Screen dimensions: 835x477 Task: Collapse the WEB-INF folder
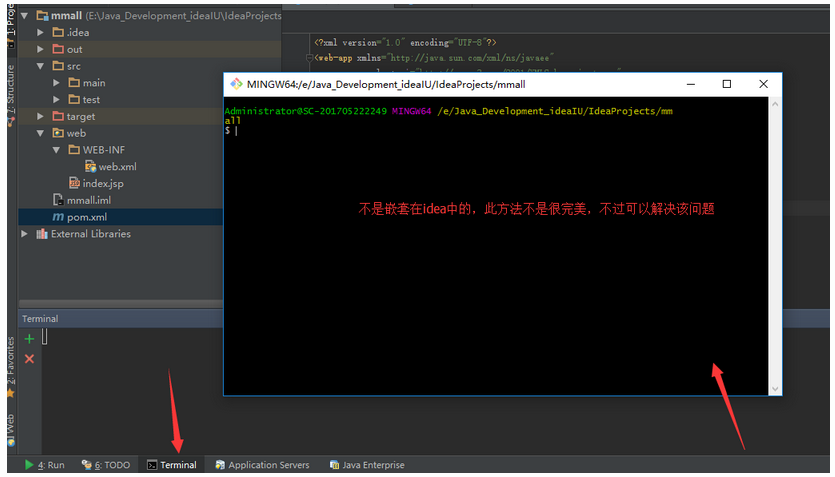57,150
